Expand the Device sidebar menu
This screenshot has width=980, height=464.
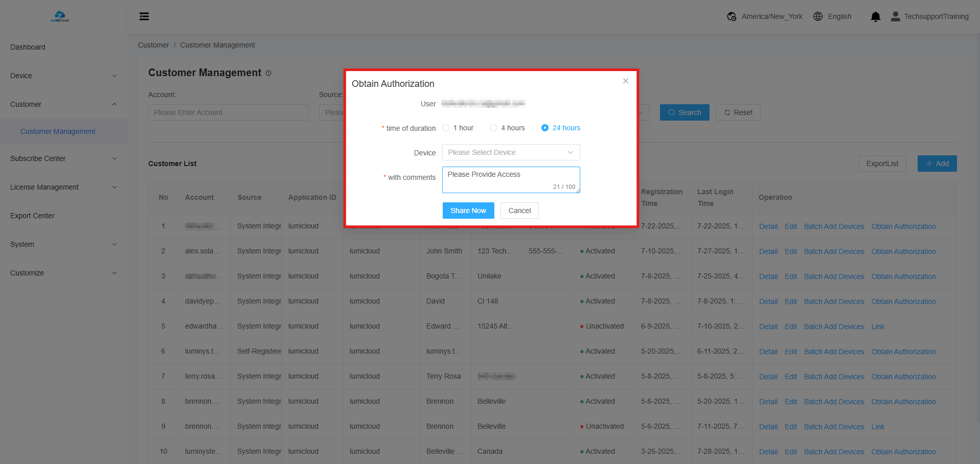(x=63, y=76)
